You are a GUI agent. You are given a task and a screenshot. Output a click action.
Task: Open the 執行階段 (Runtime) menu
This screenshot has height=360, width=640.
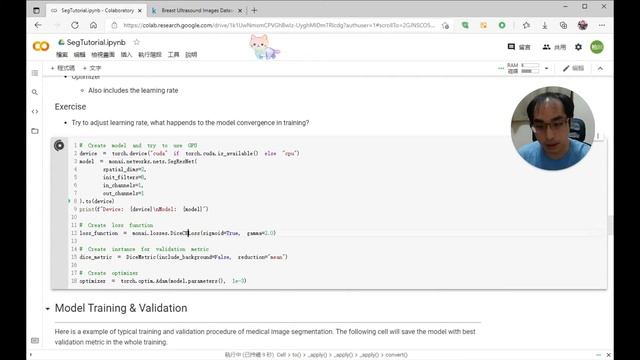(150, 55)
